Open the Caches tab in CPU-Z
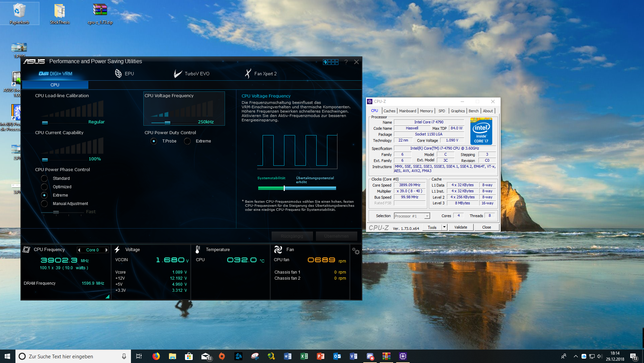 (x=389, y=111)
